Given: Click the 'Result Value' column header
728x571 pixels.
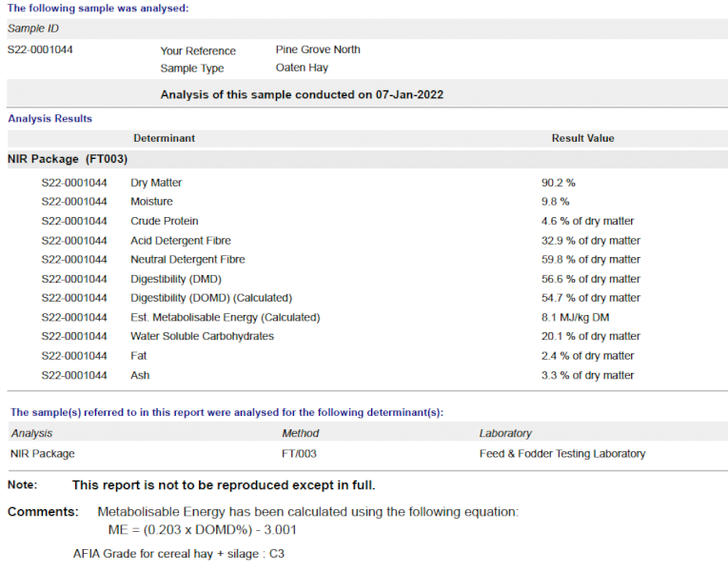Looking at the screenshot, I should (582, 138).
